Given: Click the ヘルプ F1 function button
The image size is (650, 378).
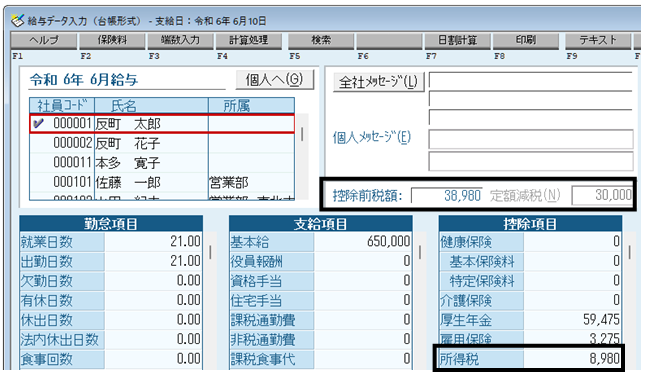Looking at the screenshot, I should 44,41.
